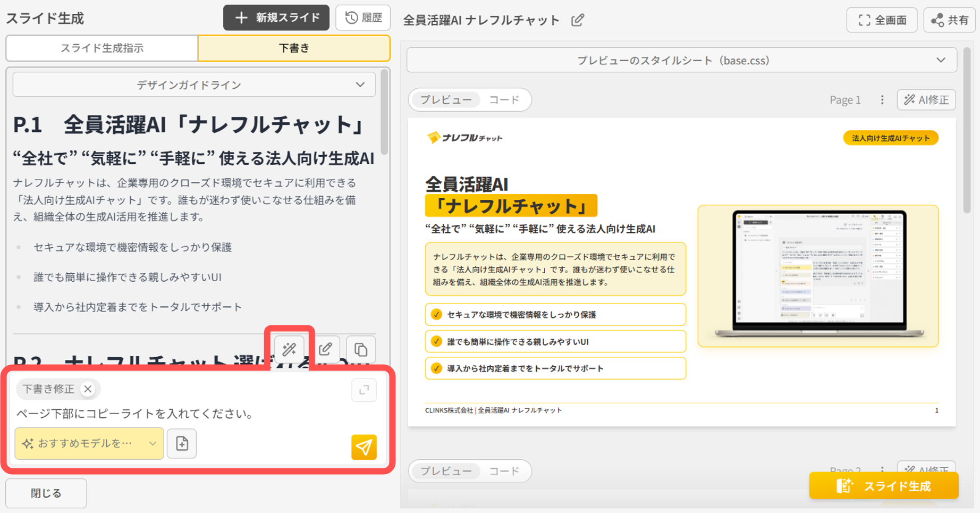Click slide item 導入から社内定着までをトータルでサポート
Image resolution: width=980 pixels, height=513 pixels.
point(555,368)
